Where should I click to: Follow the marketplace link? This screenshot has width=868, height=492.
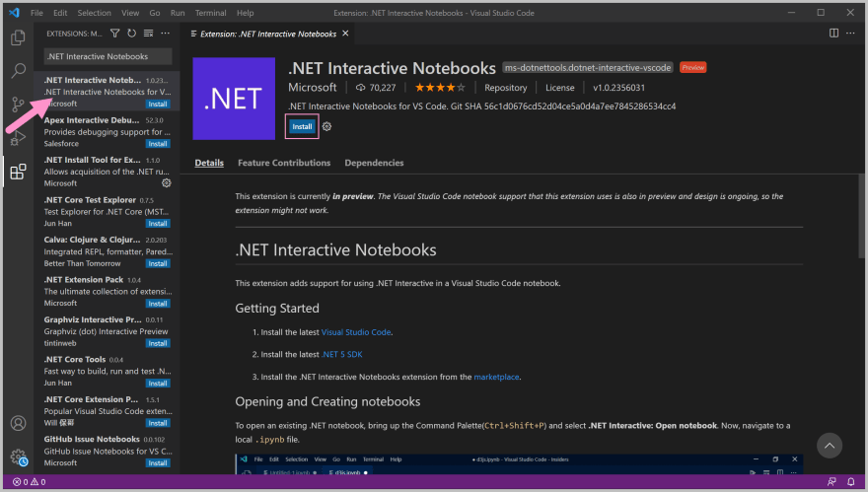(x=496, y=377)
